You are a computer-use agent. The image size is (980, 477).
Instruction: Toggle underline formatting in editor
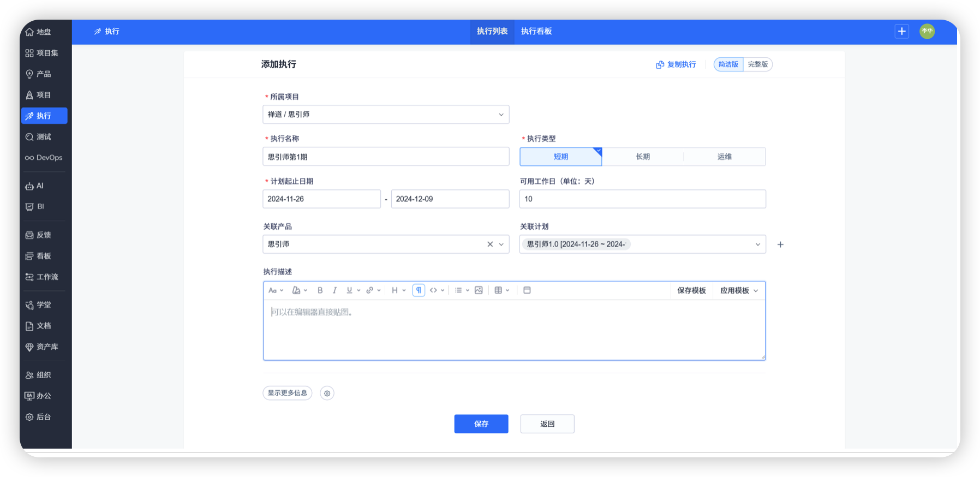pyautogui.click(x=349, y=290)
